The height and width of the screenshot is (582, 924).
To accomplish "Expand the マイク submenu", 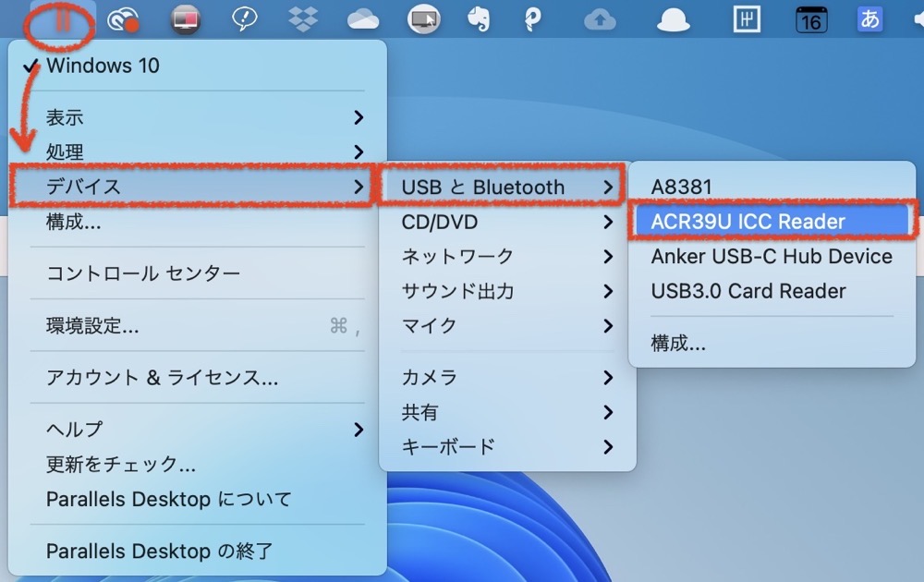I will pos(507,326).
